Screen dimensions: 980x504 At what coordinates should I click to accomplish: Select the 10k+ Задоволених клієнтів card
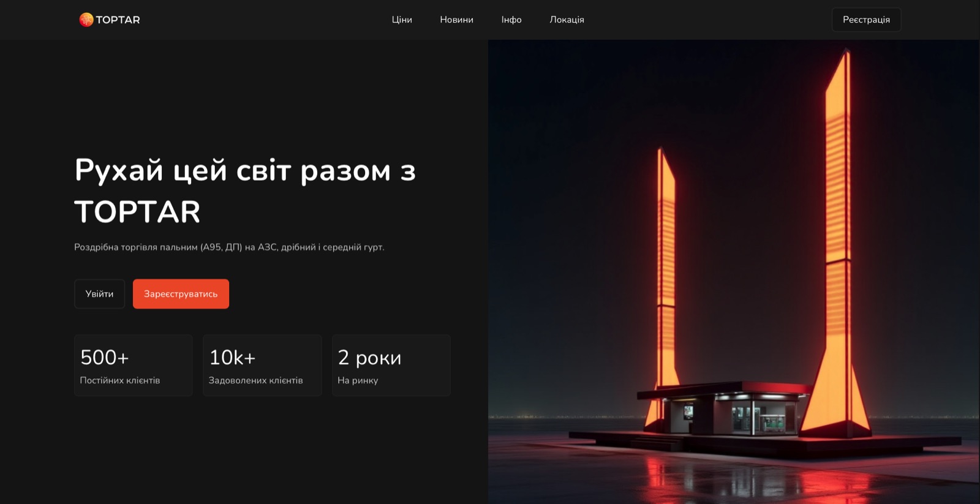(x=262, y=365)
